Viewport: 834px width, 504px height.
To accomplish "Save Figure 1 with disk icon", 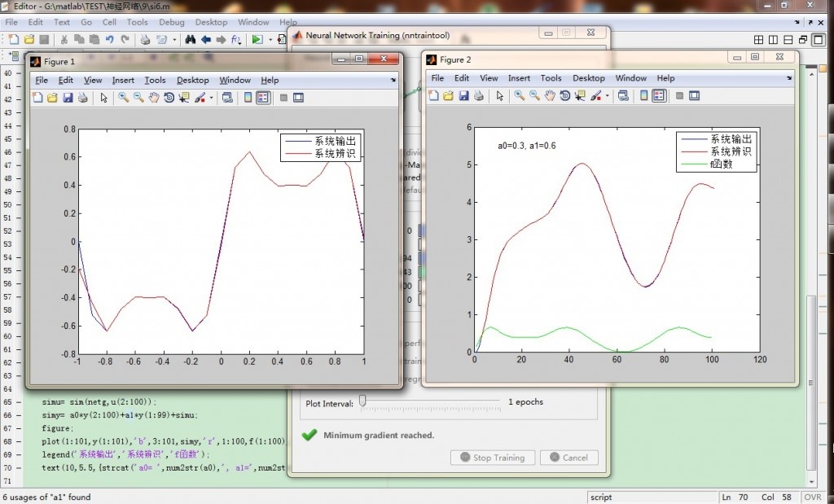I will coord(68,98).
